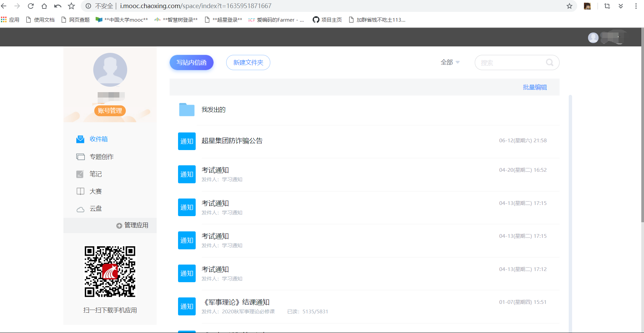Open the search magnifier icon
This screenshot has width=644, height=333.
(x=550, y=62)
